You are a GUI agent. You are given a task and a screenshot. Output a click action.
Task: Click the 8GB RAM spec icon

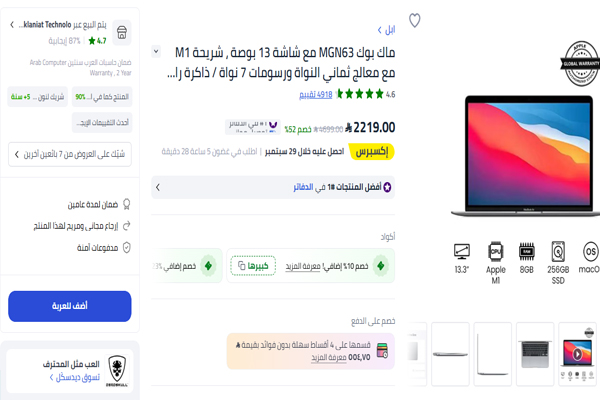527,251
